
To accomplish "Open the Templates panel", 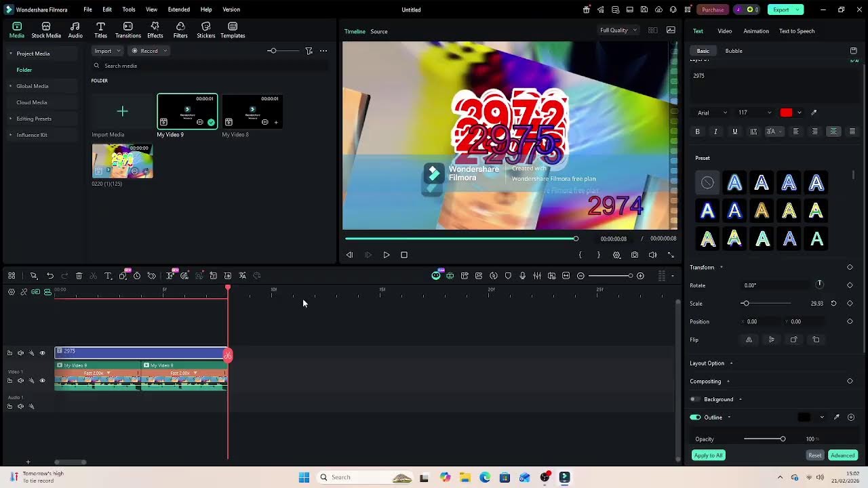I will click(233, 30).
